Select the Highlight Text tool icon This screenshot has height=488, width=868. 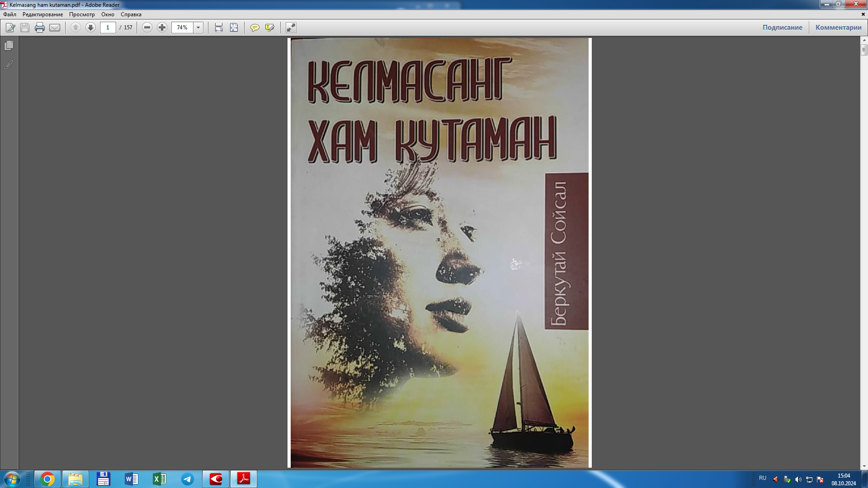click(x=269, y=28)
